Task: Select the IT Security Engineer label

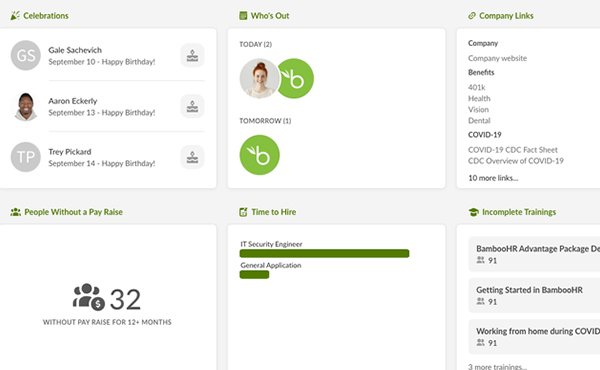Action: tap(271, 244)
